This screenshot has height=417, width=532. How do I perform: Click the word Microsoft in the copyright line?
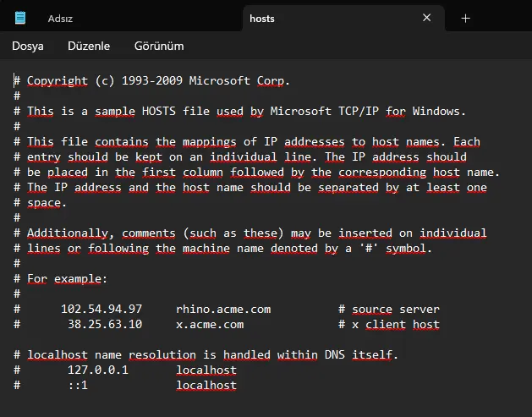[x=220, y=80]
